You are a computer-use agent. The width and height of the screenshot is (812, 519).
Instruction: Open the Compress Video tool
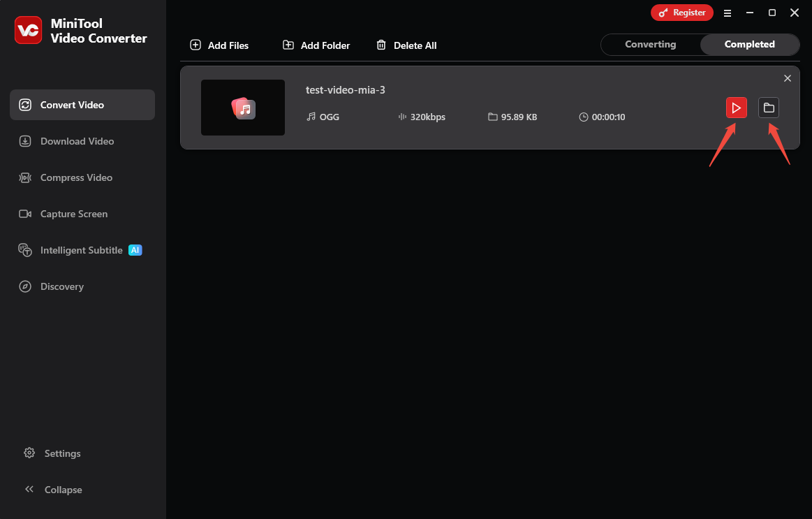(x=76, y=177)
